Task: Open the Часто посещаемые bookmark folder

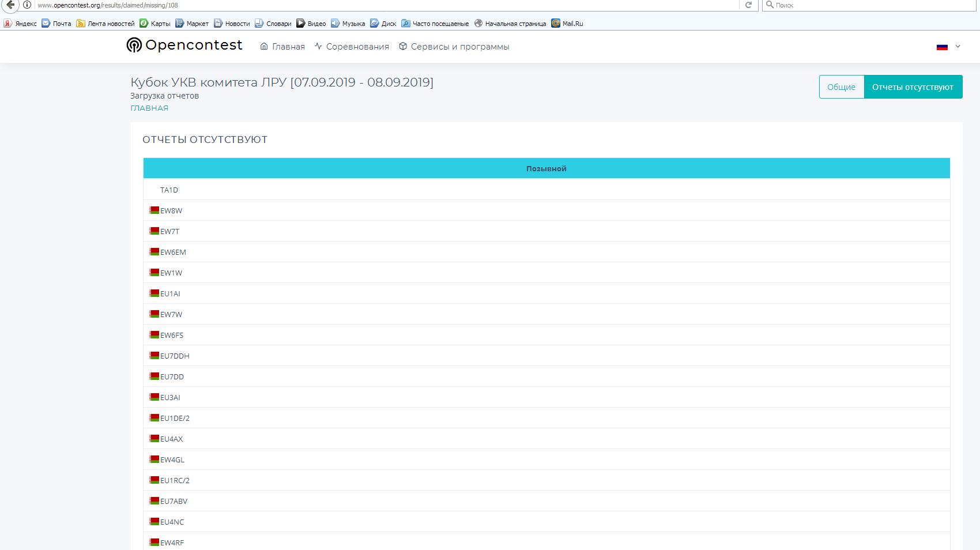Action: point(435,24)
